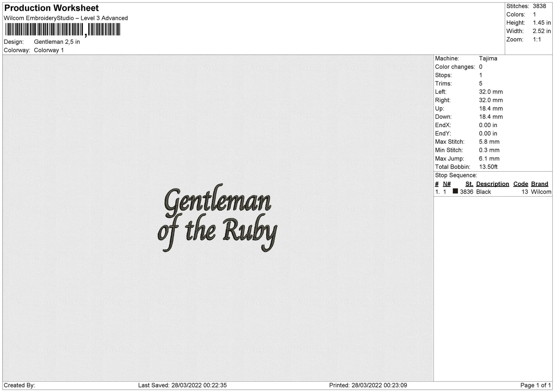The image size is (555, 392).
Task: Click the barcode under Wilcom EmbroideryStudio
Action: 63,30
